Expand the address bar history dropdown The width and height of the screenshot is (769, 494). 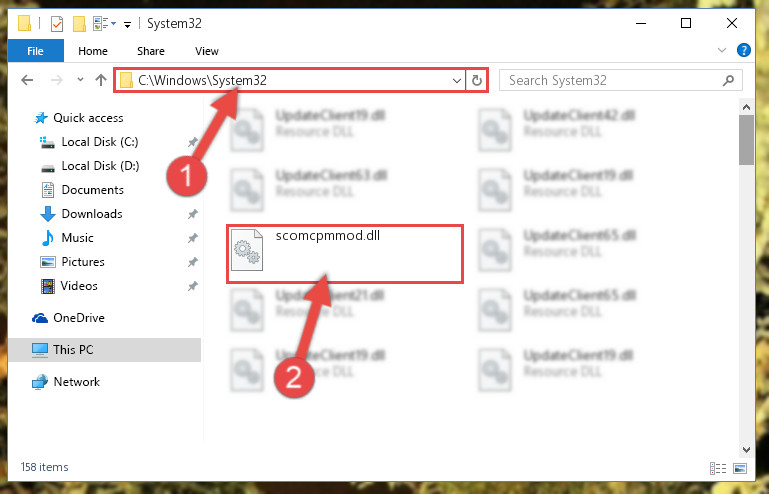coord(457,80)
